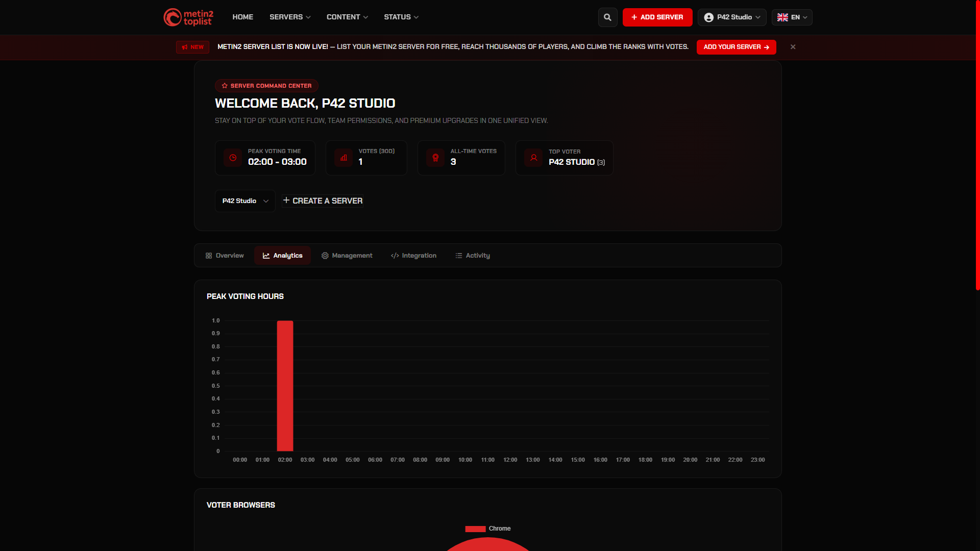This screenshot has height=551, width=980.
Task: Click the bar chart icon in Votes card
Action: pos(344,158)
